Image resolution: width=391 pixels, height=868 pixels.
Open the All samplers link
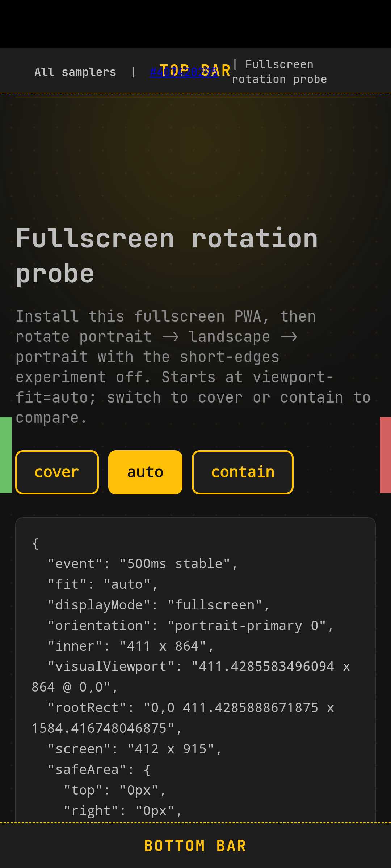tap(75, 72)
